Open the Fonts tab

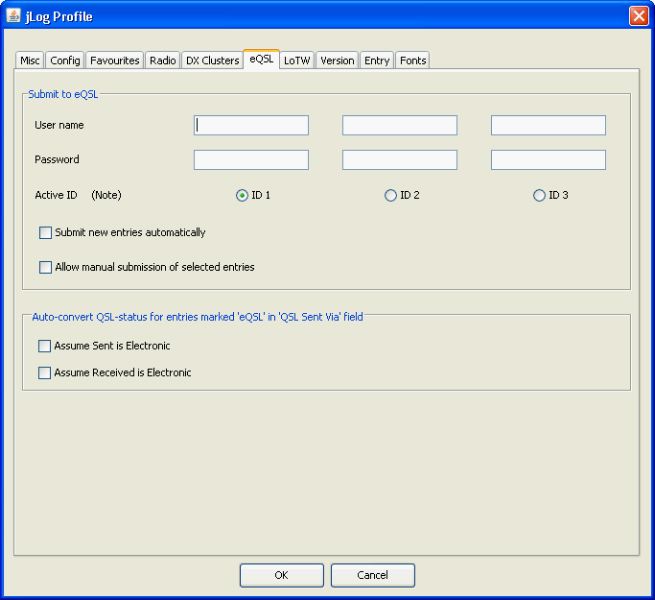[x=413, y=61]
